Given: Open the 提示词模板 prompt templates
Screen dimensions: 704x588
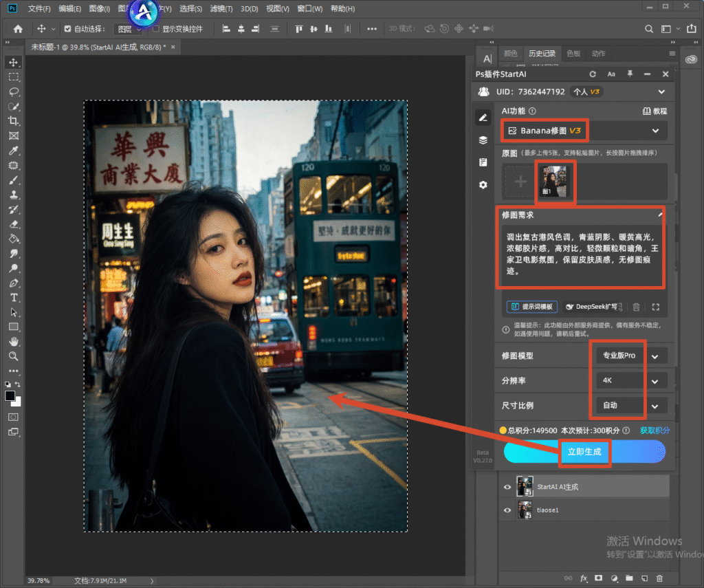Looking at the screenshot, I should point(532,307).
